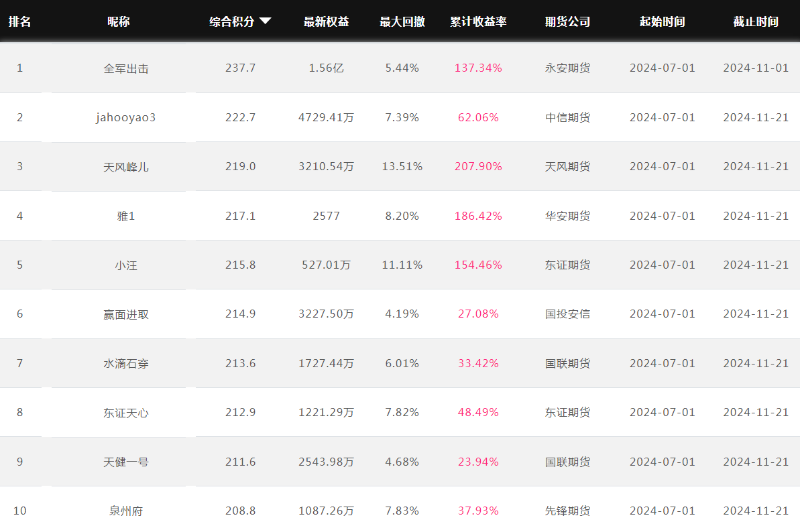Screen dimensions: 800x532
Task: Select the score value 222.7
Action: pos(240,117)
